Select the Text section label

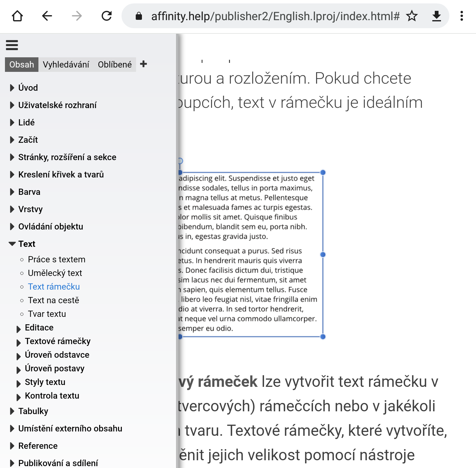(27, 244)
